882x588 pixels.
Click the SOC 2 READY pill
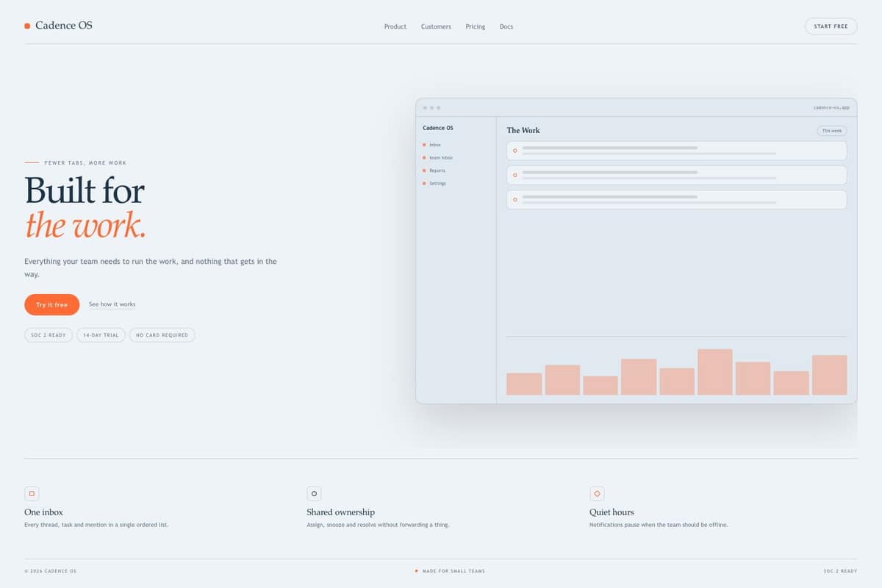(49, 335)
